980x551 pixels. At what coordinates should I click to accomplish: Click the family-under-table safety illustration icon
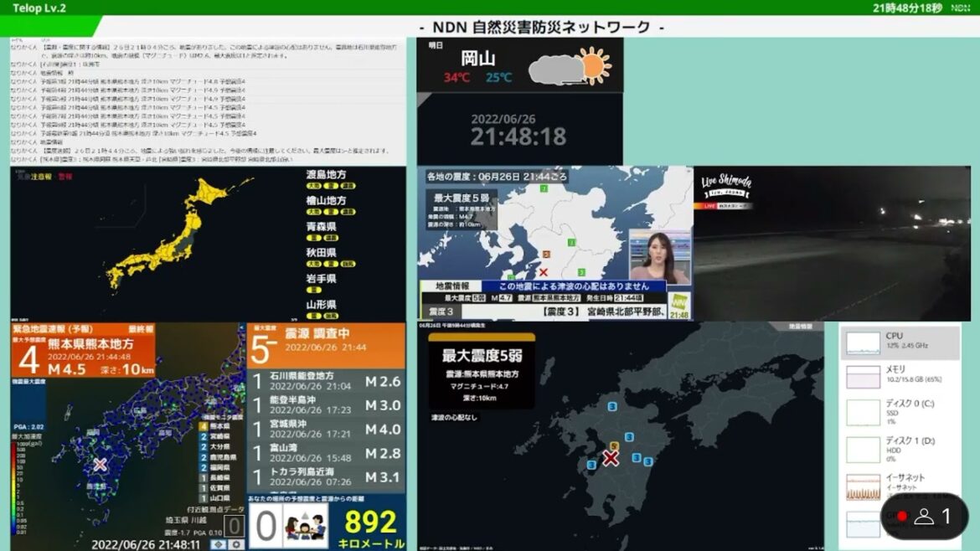[x=305, y=525]
